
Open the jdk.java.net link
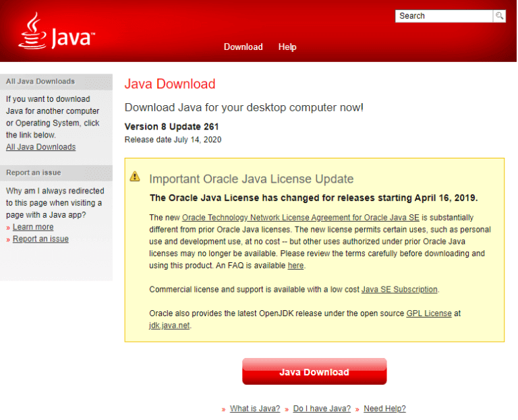tap(169, 326)
